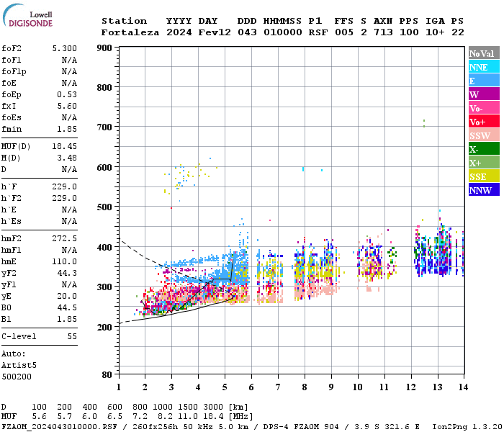
Task: Click the date text Fev12
Action: (x=215, y=32)
